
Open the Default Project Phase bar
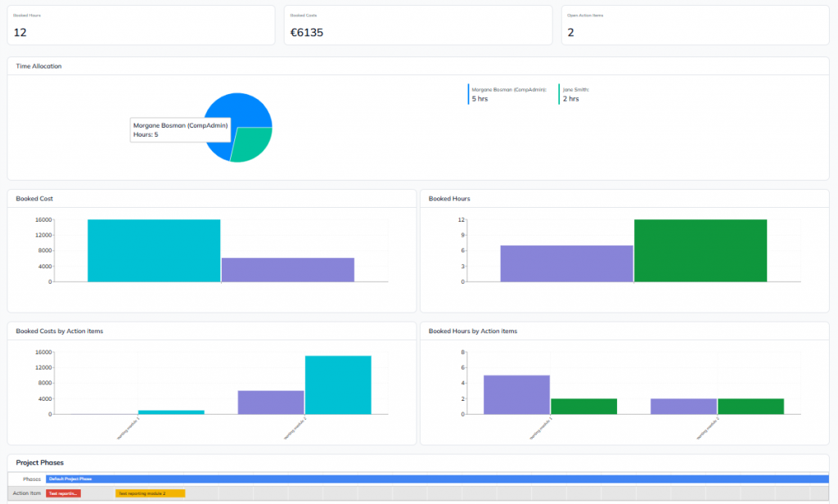pos(437,479)
